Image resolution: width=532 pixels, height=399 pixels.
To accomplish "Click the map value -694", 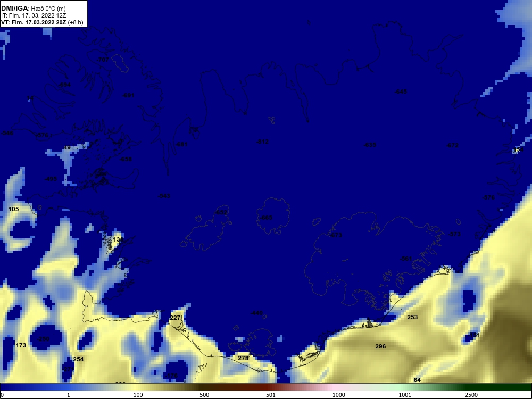I will click(64, 85).
